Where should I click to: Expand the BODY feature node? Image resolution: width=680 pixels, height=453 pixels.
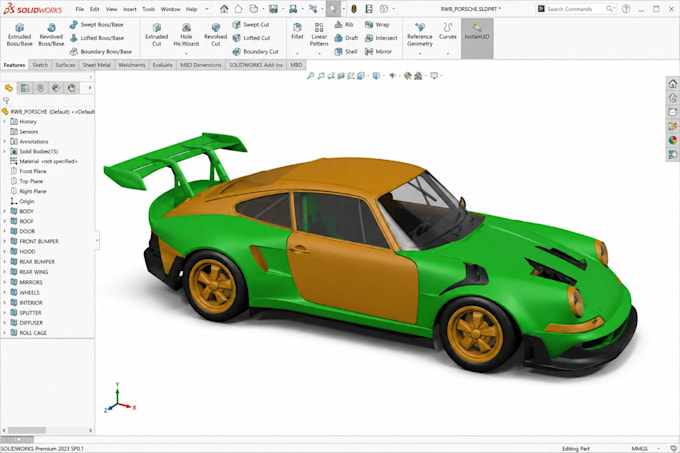pos(5,212)
